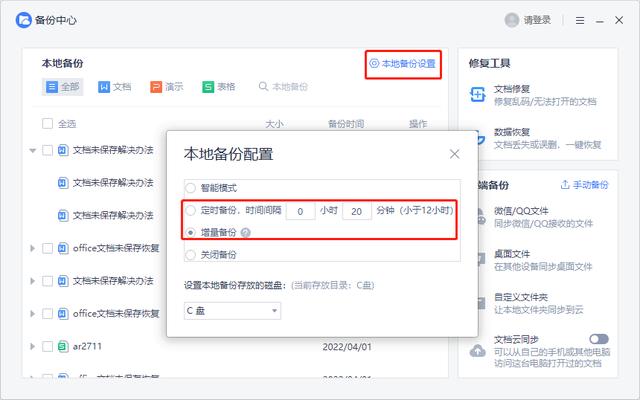Tick the checkbox of ar2711
The image size is (640, 400).
[x=47, y=347]
